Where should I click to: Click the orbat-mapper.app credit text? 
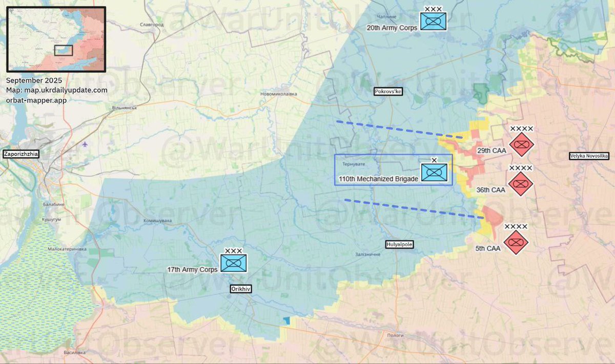36,100
